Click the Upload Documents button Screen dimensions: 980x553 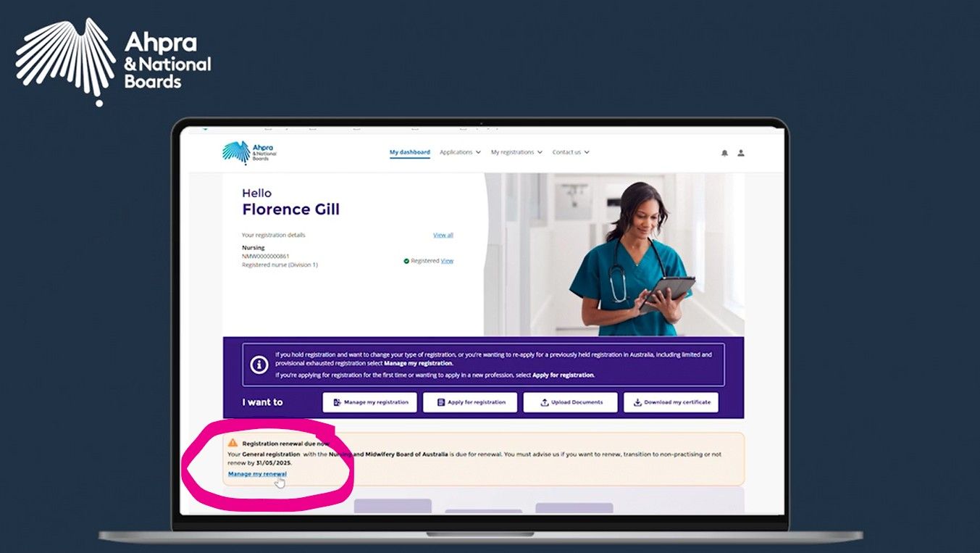click(571, 402)
